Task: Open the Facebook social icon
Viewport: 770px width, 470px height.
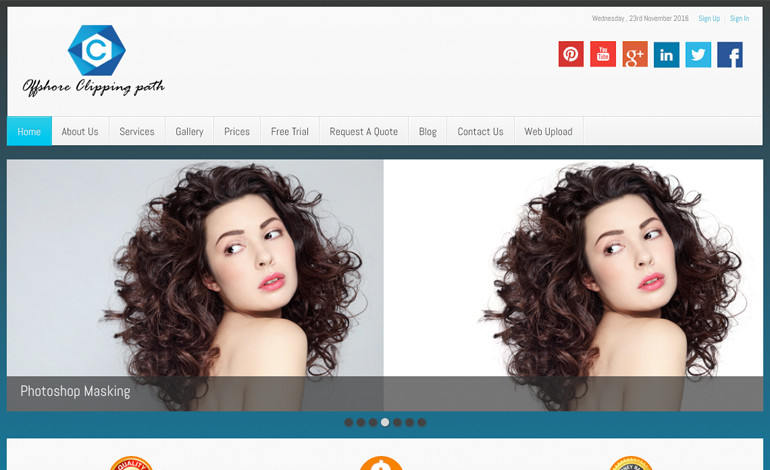Action: click(x=730, y=54)
